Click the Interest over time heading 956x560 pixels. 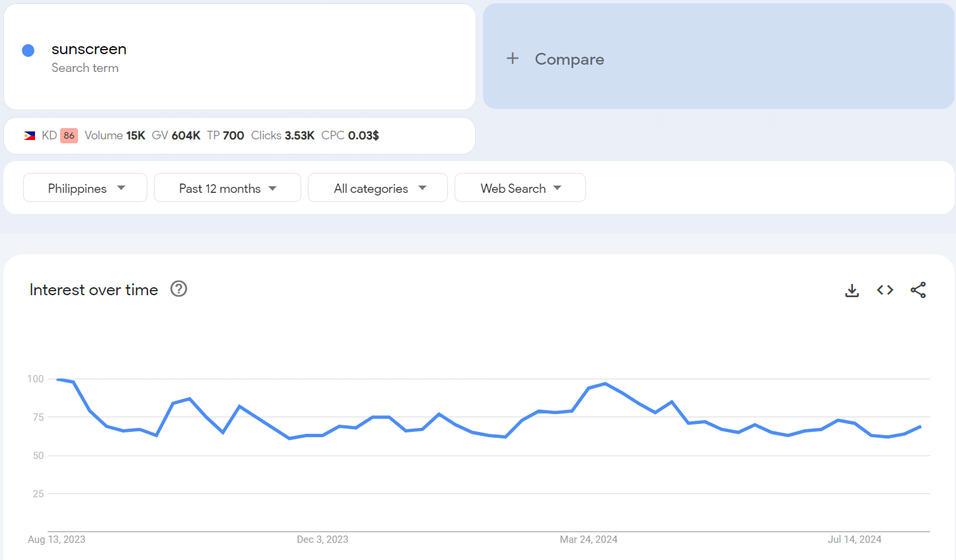94,290
